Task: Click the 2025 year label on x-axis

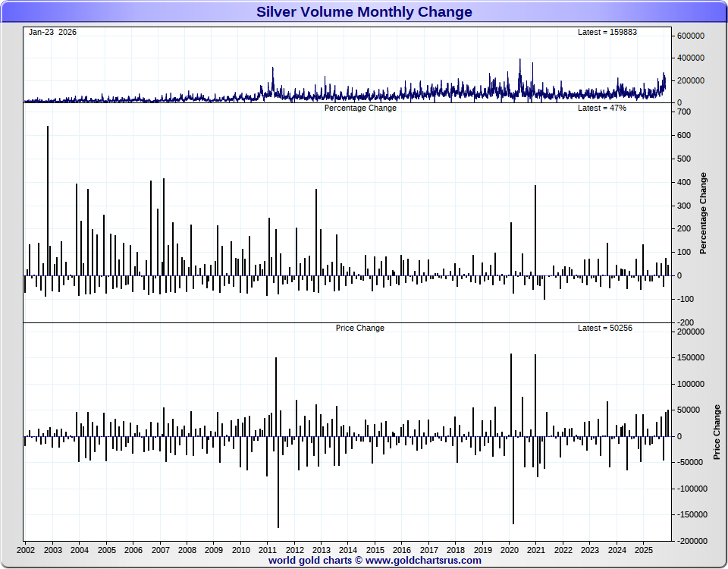Action: [644, 551]
